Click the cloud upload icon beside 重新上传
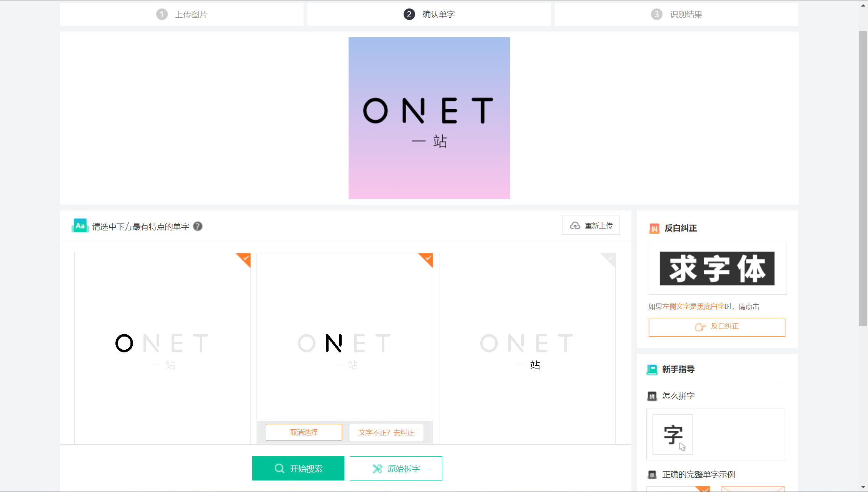The width and height of the screenshot is (868, 492). pyautogui.click(x=575, y=225)
